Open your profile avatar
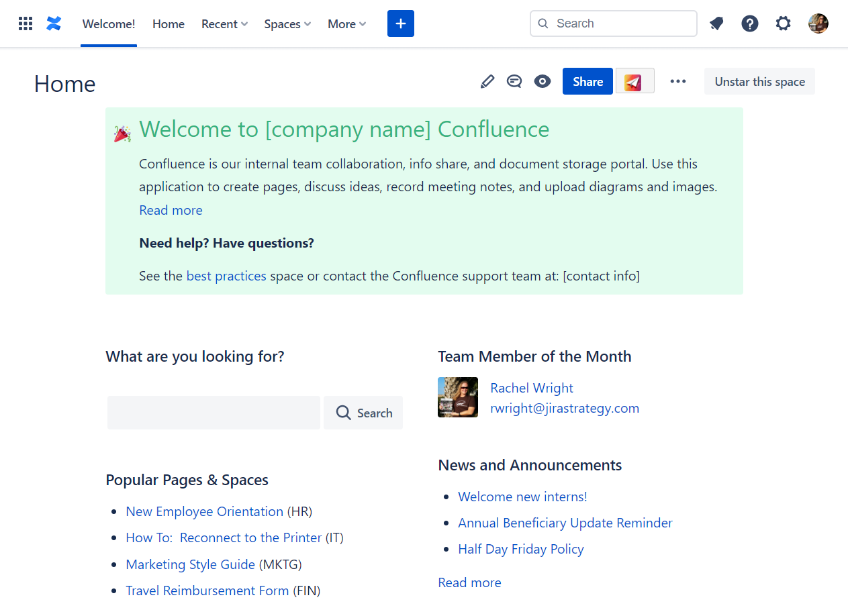This screenshot has width=848, height=616. [818, 23]
